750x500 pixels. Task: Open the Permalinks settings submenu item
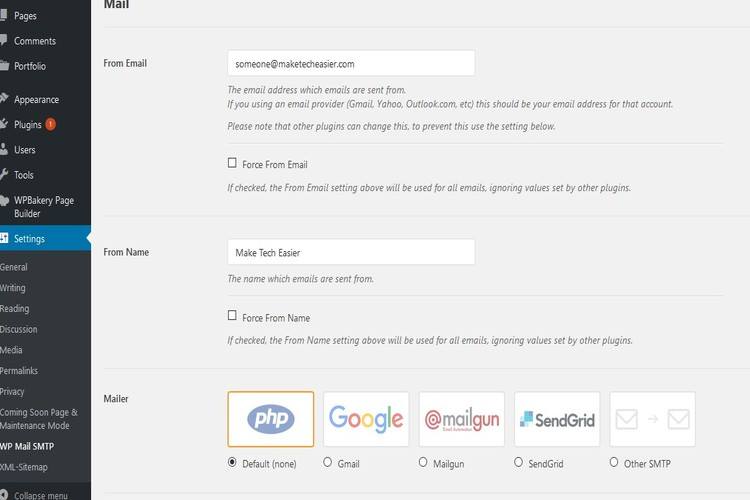coord(20,371)
